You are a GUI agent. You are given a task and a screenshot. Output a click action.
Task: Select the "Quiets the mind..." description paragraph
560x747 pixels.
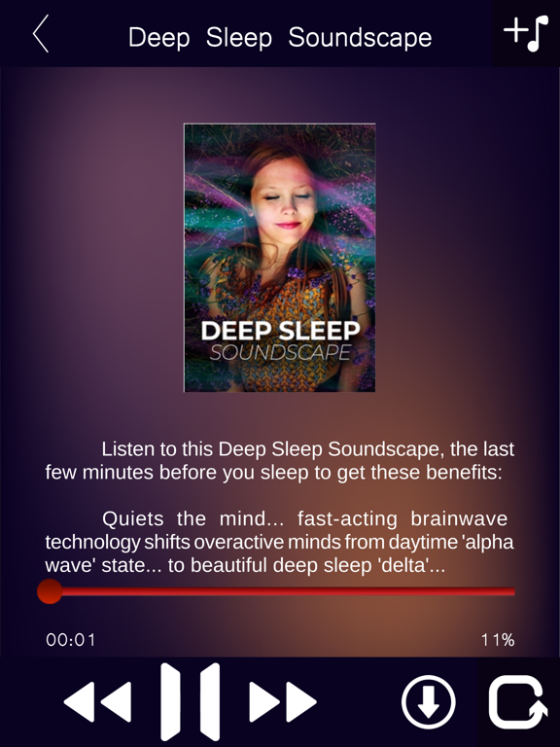pos(280,542)
